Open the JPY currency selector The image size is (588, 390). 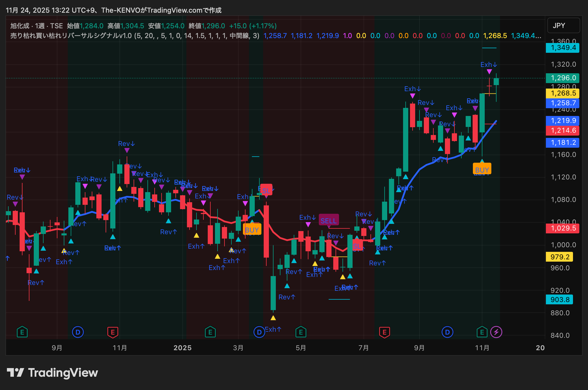tap(563, 26)
